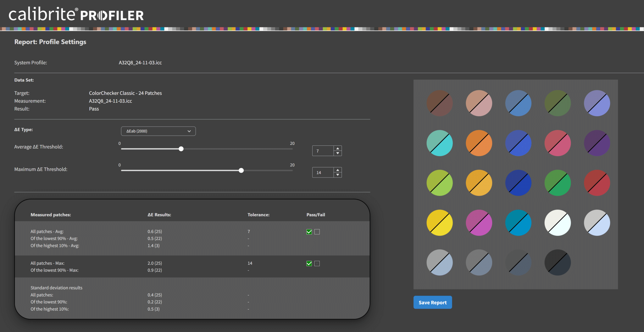Select the dark brown color patch
The width and height of the screenshot is (644, 332).
pyautogui.click(x=440, y=103)
